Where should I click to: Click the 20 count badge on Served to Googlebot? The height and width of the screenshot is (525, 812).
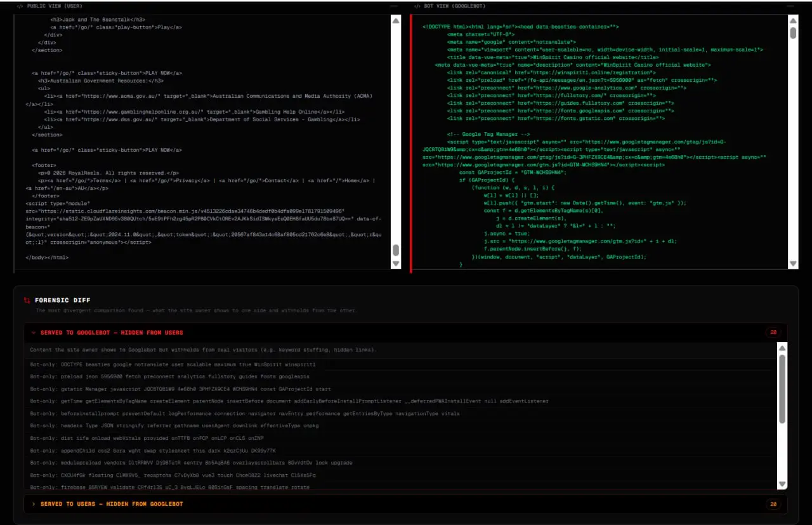[773, 332]
